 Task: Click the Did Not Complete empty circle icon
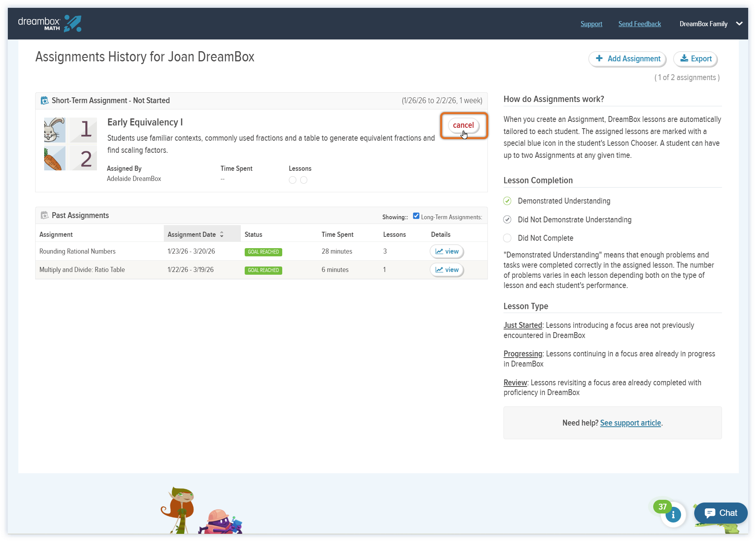point(507,238)
